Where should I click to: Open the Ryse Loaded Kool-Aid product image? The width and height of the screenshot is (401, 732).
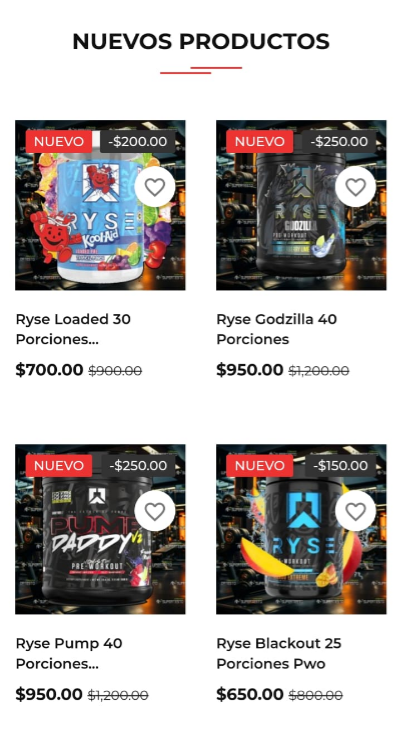click(x=100, y=205)
